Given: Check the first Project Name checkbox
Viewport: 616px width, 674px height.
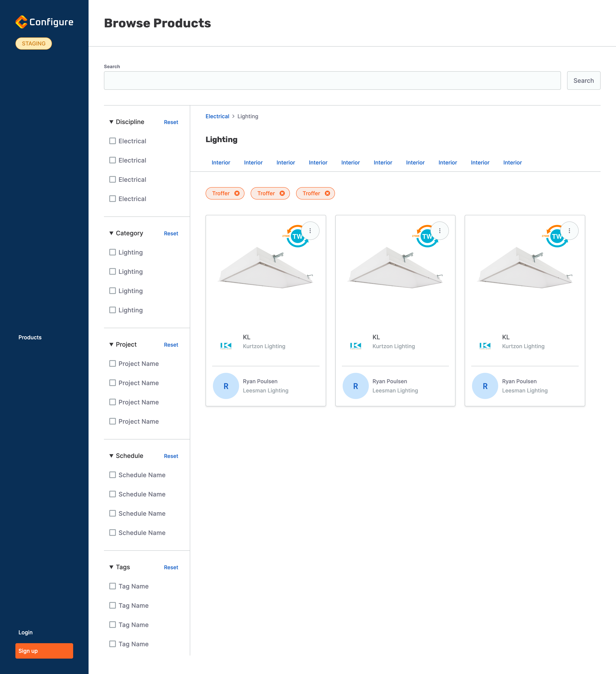Looking at the screenshot, I should point(113,364).
